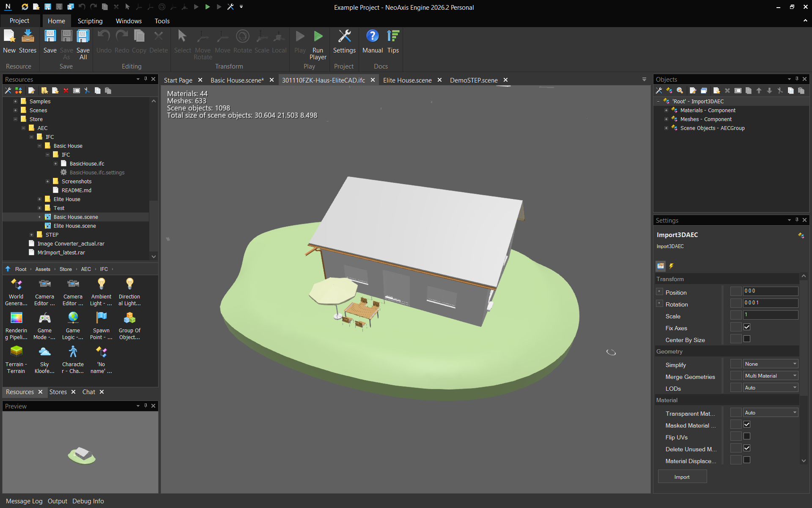Switch to the Scripting ribbon tab
This screenshot has height=508, width=812.
90,21
